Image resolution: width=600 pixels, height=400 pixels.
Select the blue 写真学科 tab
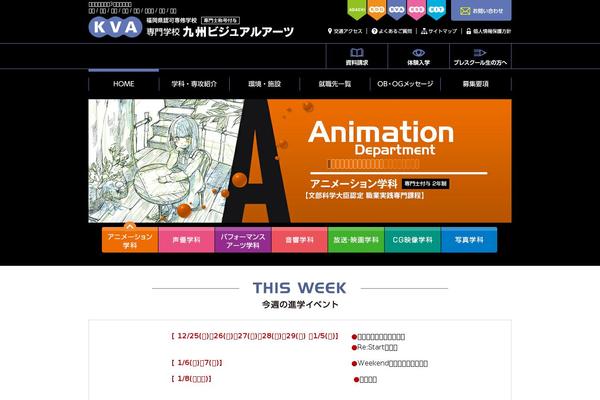pos(469,240)
